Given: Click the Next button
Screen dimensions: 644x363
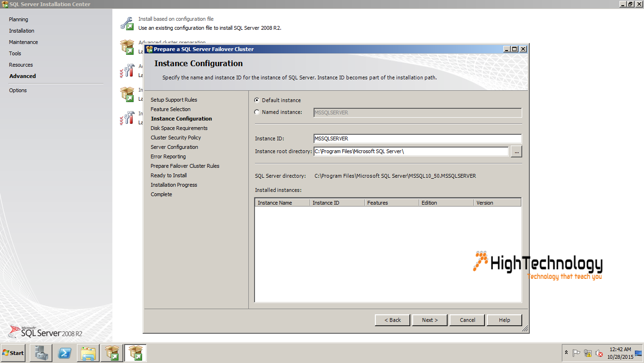Looking at the screenshot, I should pyautogui.click(x=430, y=320).
